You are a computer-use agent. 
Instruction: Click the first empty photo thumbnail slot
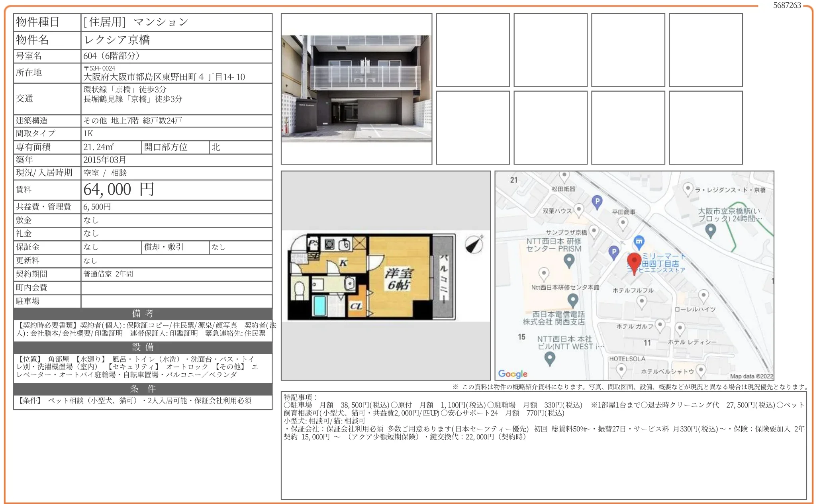pyautogui.click(x=472, y=50)
